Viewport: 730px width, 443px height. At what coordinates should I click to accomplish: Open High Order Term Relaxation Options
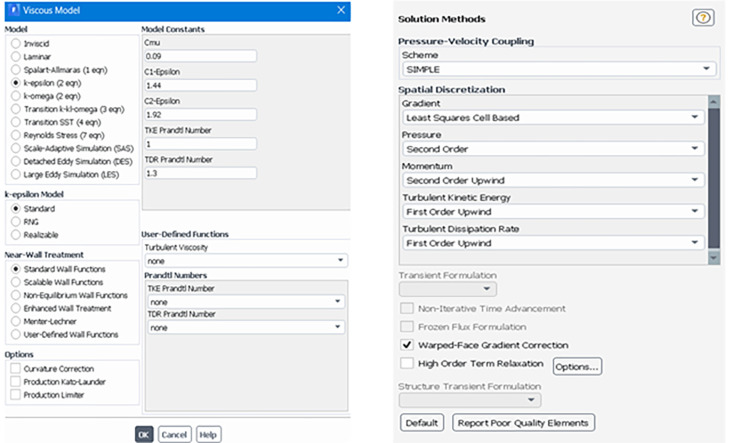point(577,366)
